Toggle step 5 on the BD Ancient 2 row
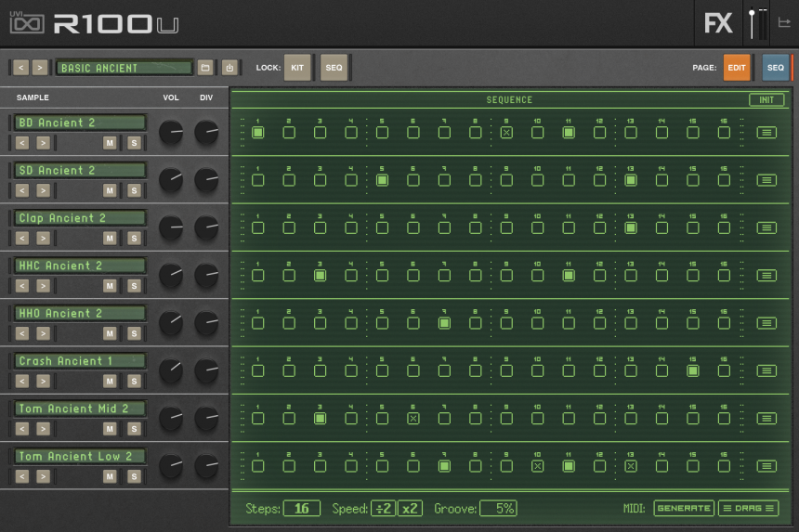The width and height of the screenshot is (799, 532). coord(382,133)
